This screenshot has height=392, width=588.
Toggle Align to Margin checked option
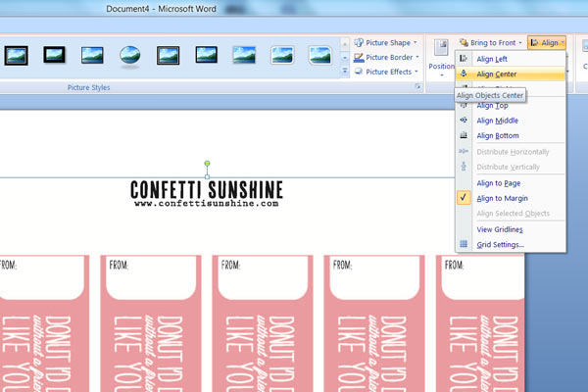pyautogui.click(x=511, y=198)
